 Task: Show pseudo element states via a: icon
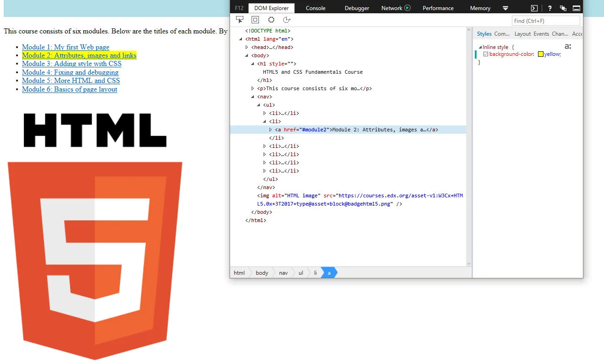(x=568, y=46)
